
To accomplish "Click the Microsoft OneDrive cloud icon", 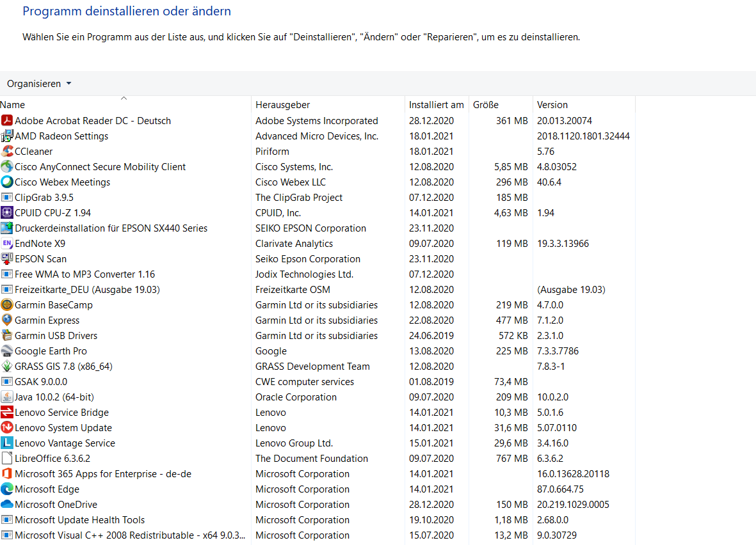I will click(7, 505).
